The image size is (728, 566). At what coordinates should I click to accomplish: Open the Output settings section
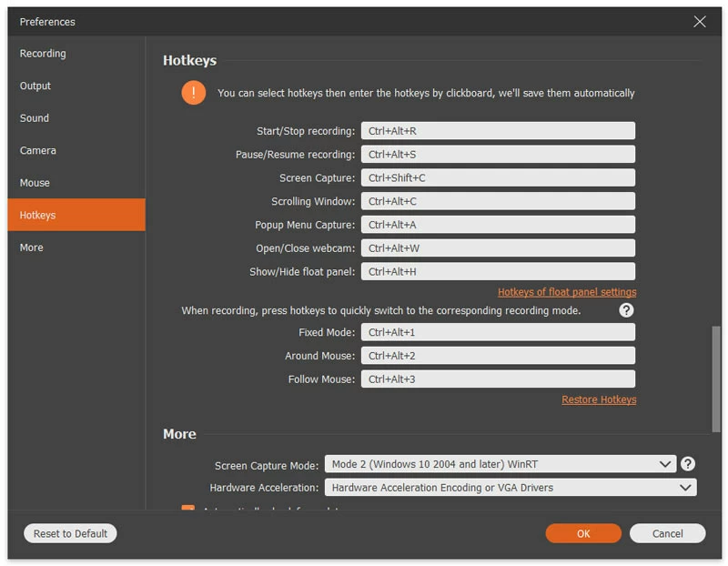coord(35,86)
